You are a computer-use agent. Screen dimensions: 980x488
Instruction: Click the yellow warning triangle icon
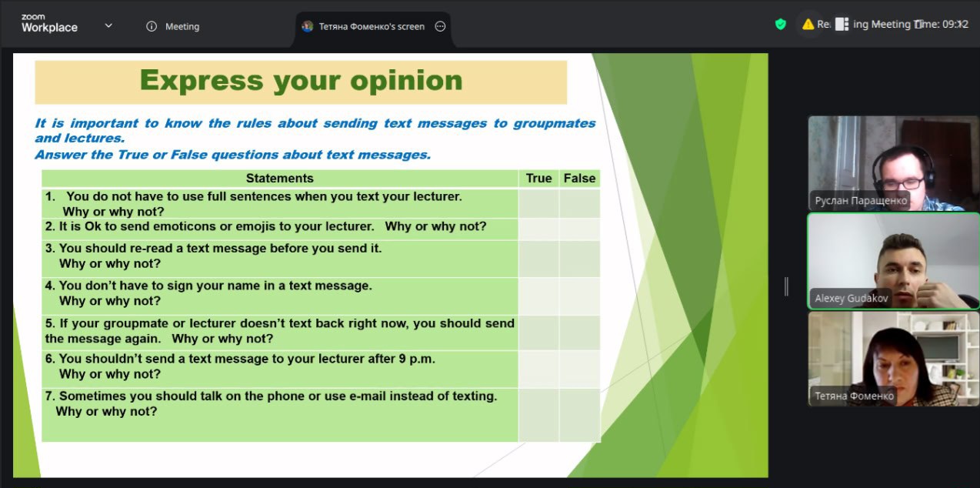[808, 24]
